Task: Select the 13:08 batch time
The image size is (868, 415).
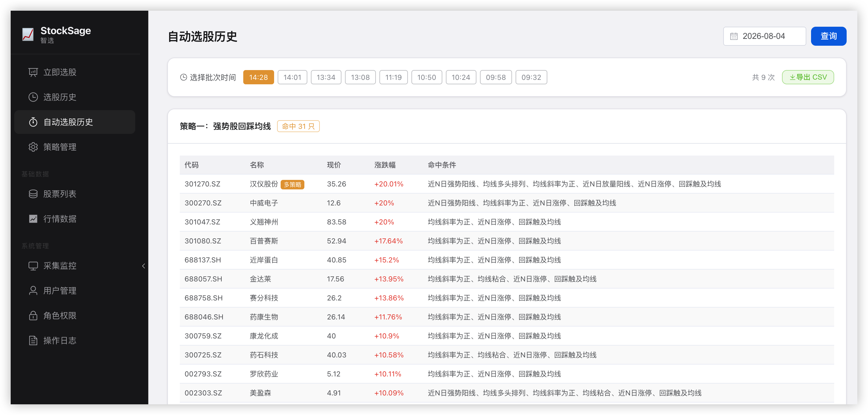Action: point(360,77)
